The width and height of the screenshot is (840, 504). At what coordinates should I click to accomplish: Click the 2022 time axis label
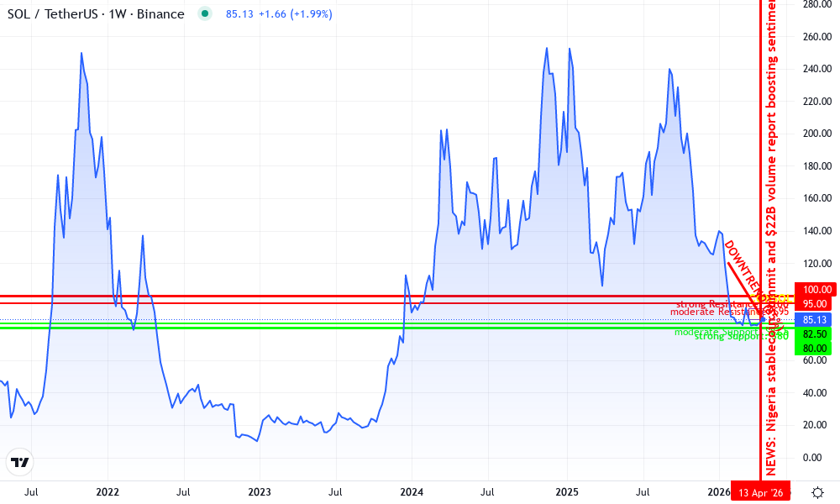tap(108, 491)
